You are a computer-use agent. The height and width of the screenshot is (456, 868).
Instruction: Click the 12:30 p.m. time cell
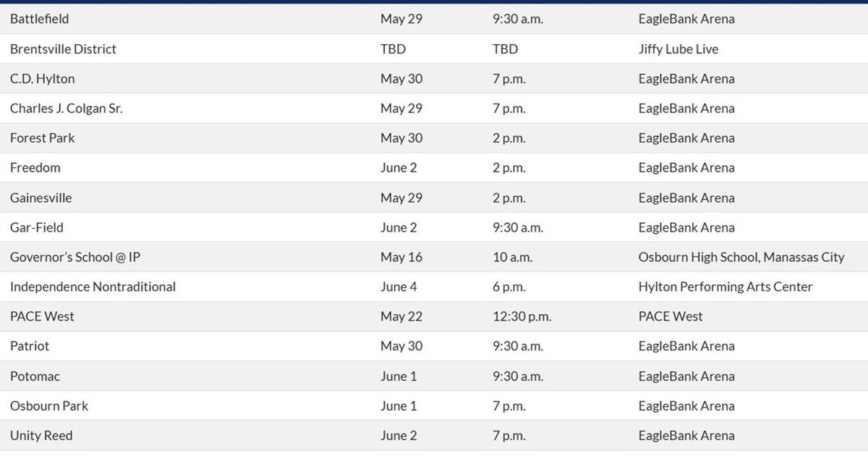[522, 316]
